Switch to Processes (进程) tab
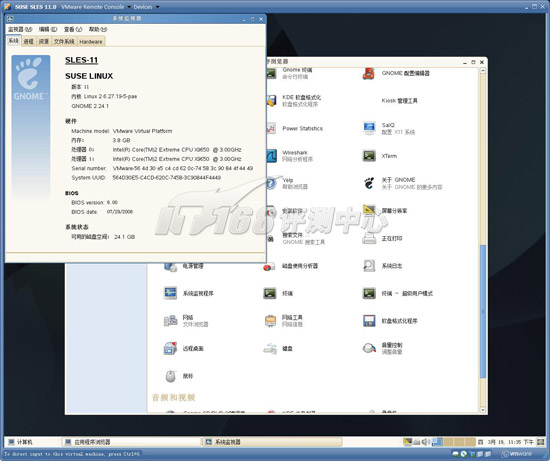This screenshot has height=461, width=550. 28,41
